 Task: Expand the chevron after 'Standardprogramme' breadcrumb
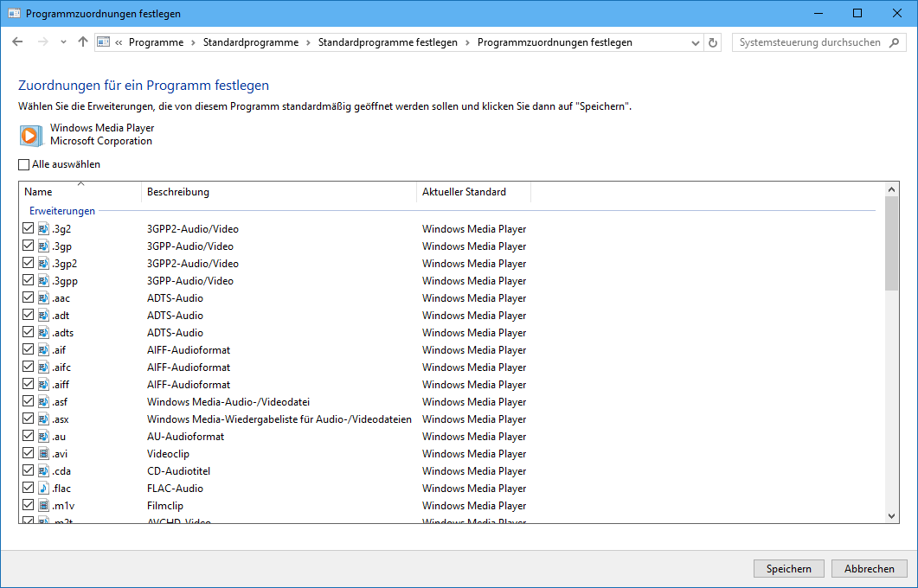coord(308,42)
